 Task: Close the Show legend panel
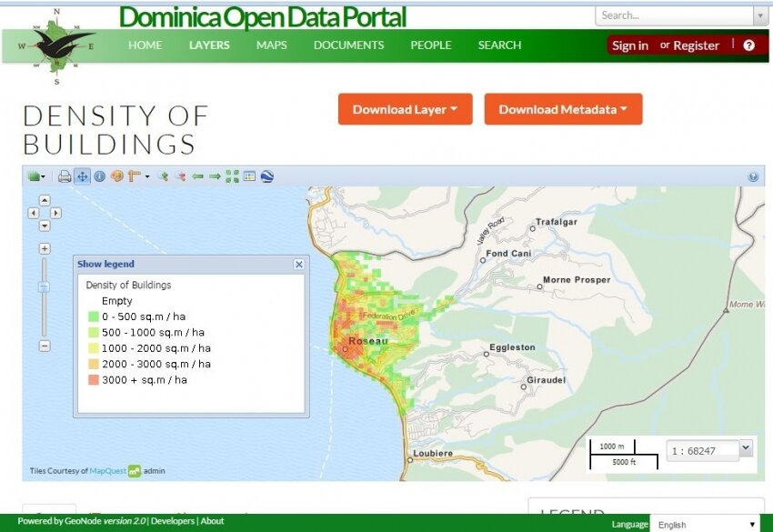pos(298,264)
